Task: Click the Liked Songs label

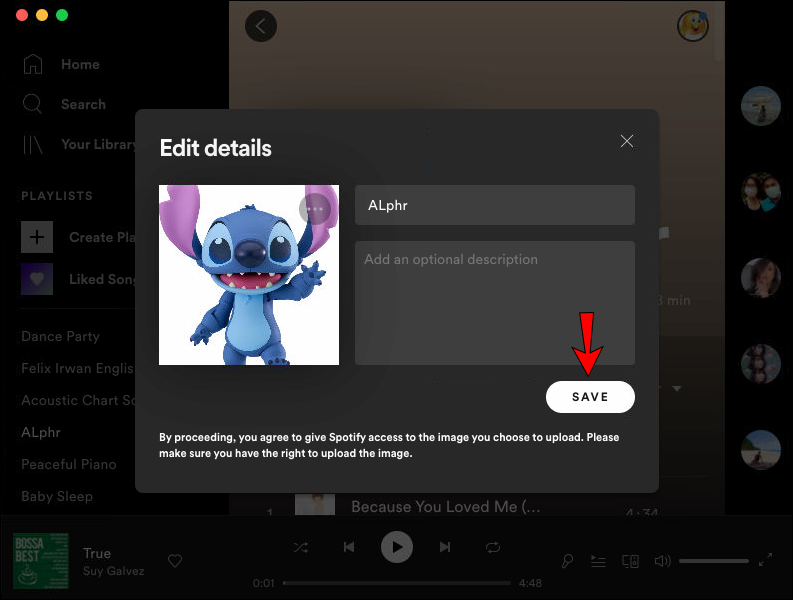Action: pos(102,279)
